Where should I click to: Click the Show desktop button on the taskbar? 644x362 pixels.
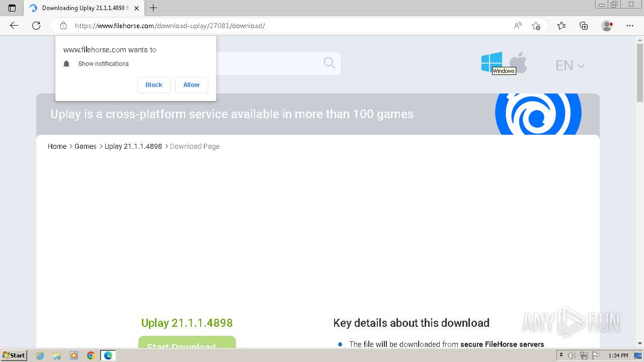tap(638, 355)
